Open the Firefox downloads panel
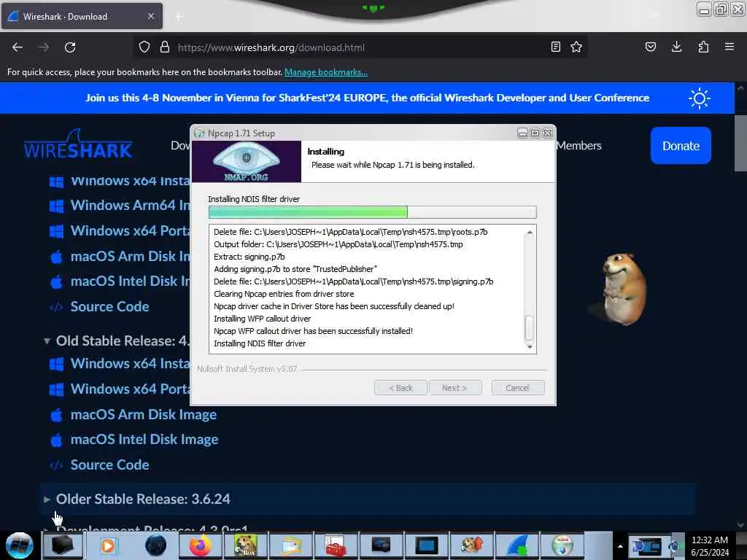 676,47
